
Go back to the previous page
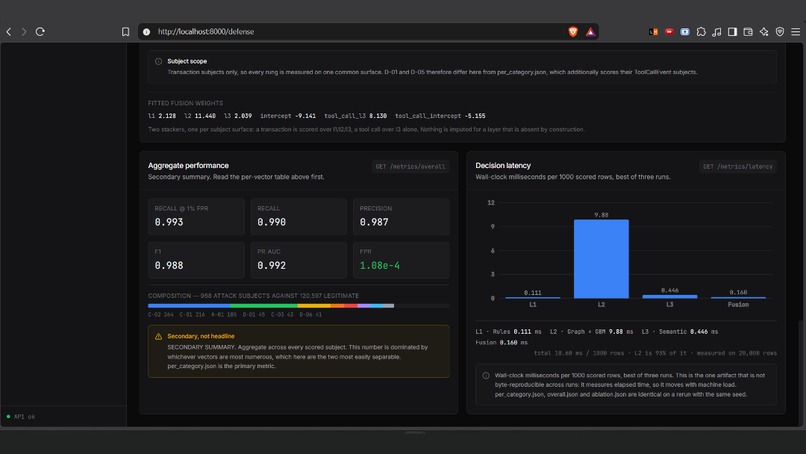(9, 32)
